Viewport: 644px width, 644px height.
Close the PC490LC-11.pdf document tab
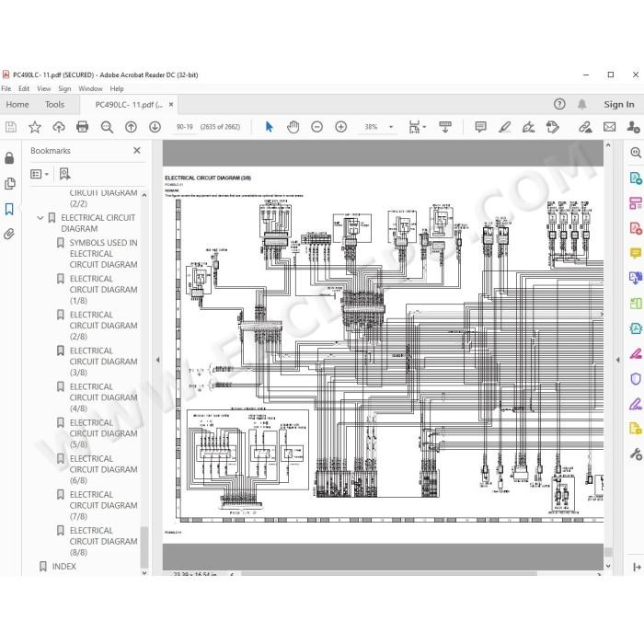coord(171,104)
